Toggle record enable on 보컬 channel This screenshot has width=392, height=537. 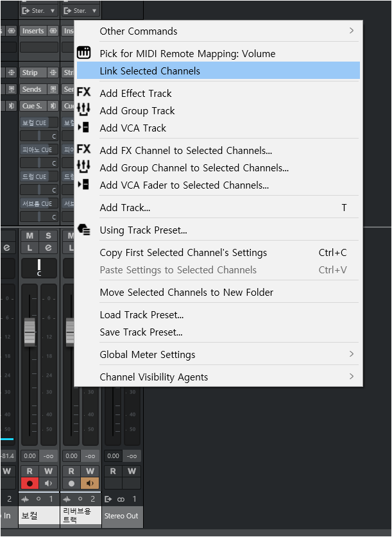point(30,484)
